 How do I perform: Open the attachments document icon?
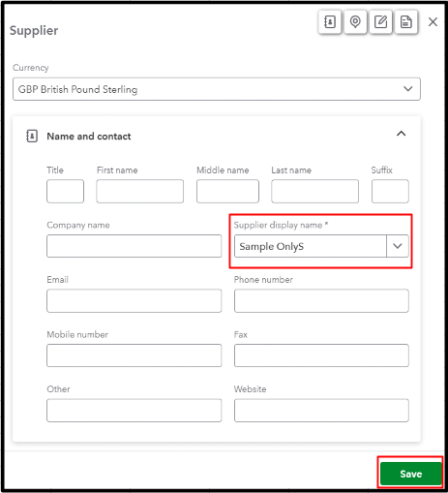406,22
